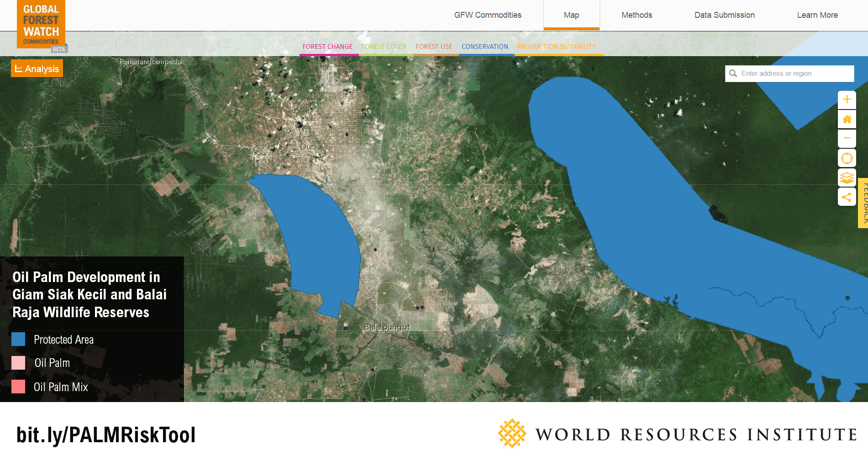868x460 pixels.
Task: Click the zoom out minus icon
Action: click(847, 138)
